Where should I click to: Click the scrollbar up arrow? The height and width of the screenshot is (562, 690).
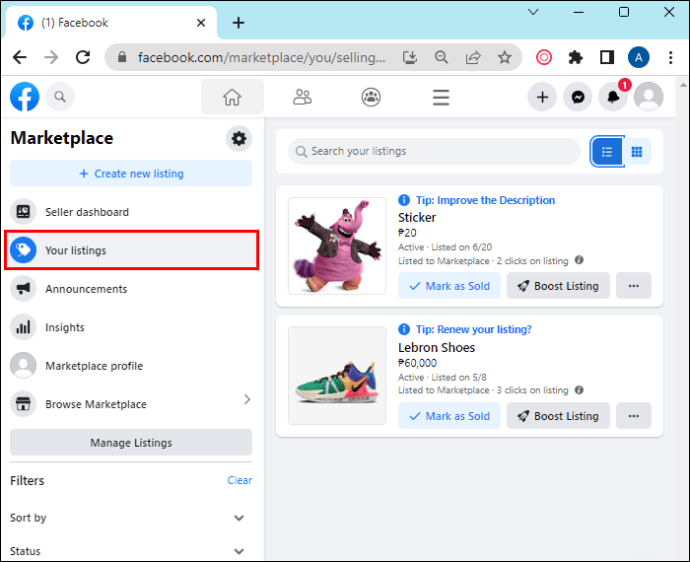coord(683,85)
